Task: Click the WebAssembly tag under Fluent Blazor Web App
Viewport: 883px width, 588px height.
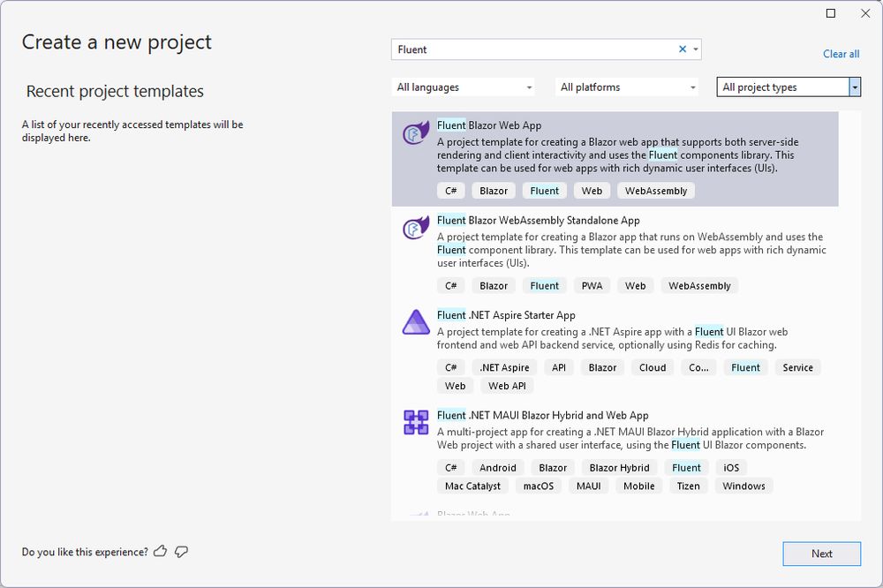Action: (x=656, y=191)
